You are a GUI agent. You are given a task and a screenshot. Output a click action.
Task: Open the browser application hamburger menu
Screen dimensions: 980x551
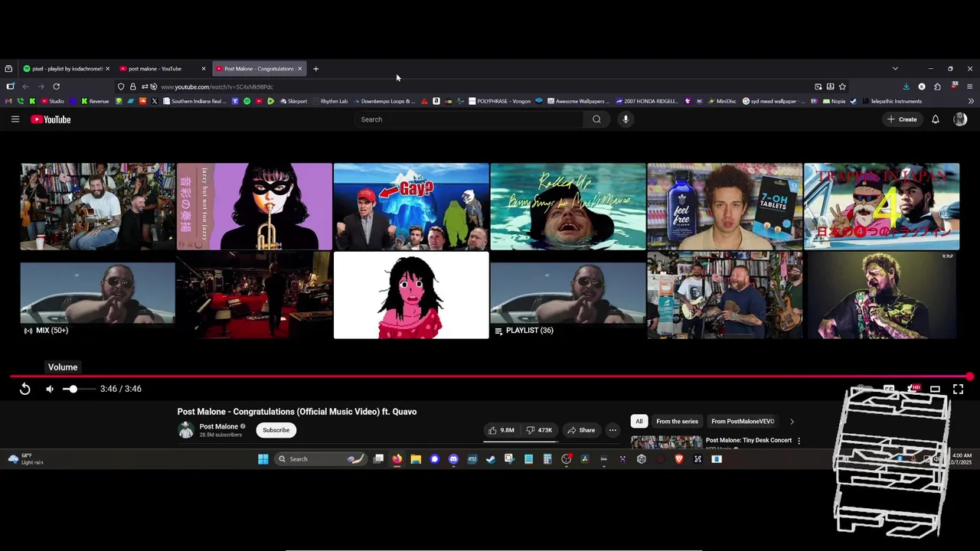[x=969, y=86]
